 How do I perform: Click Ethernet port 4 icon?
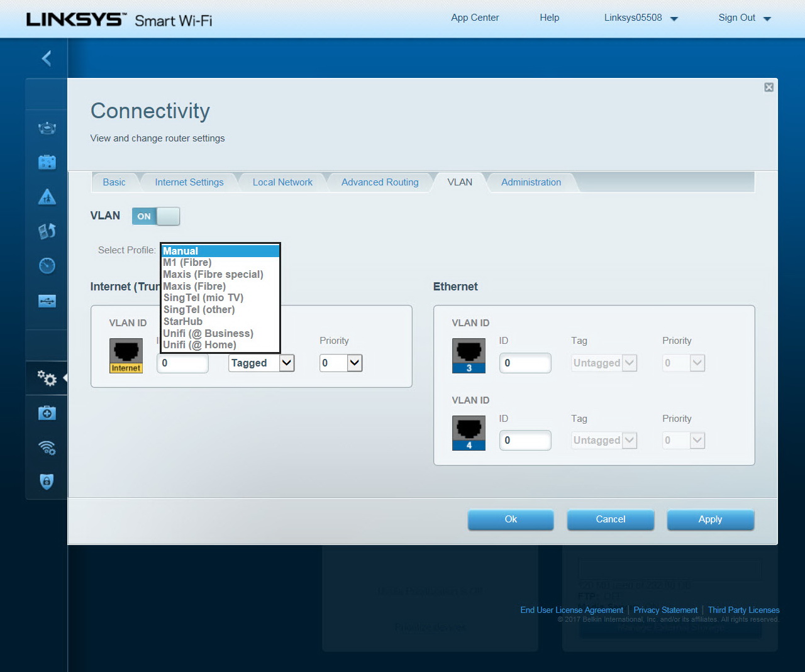click(469, 433)
